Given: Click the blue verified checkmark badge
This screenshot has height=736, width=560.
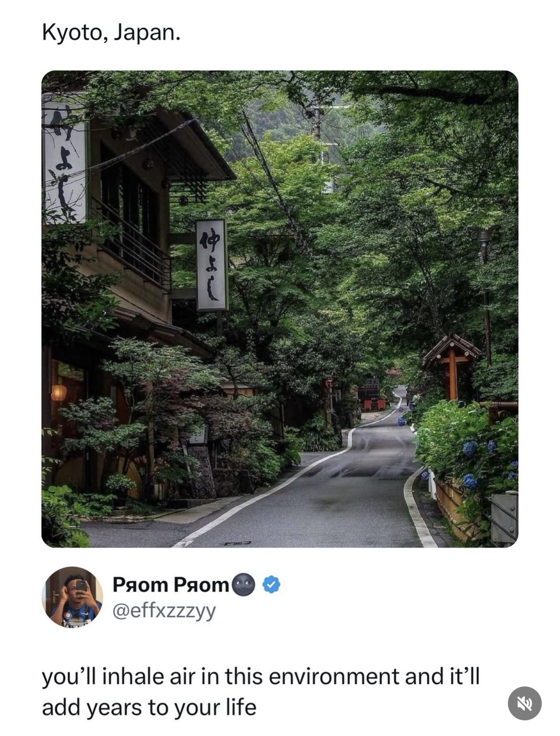Looking at the screenshot, I should point(271,585).
